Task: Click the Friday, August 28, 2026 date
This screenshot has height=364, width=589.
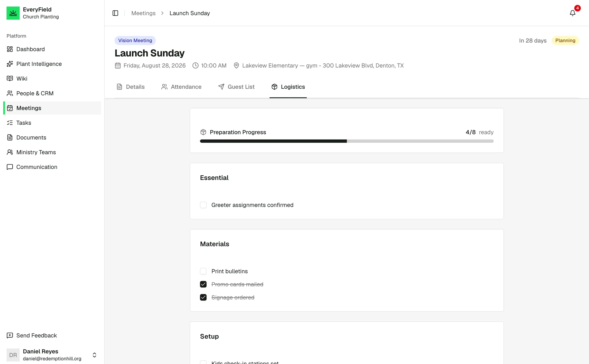Action: (x=154, y=65)
